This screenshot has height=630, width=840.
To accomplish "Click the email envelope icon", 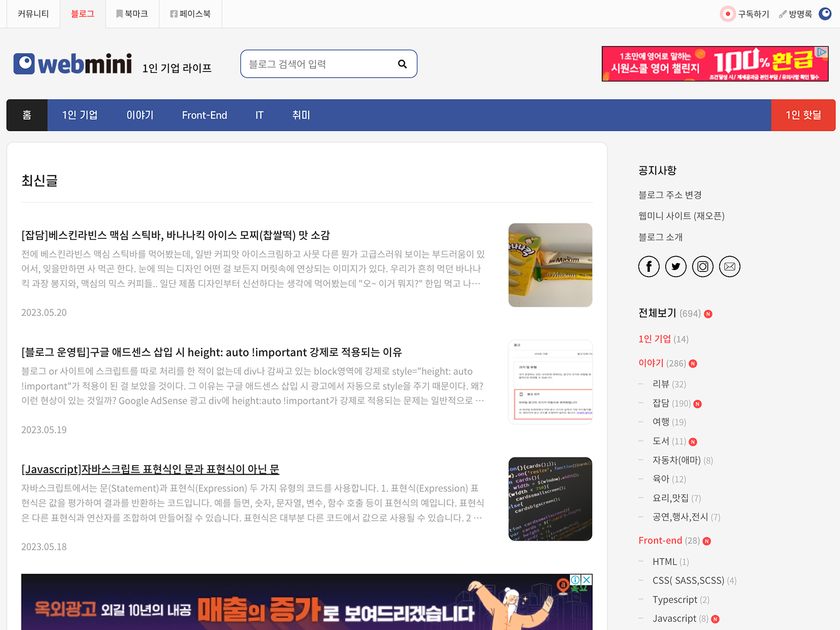I will (x=729, y=266).
